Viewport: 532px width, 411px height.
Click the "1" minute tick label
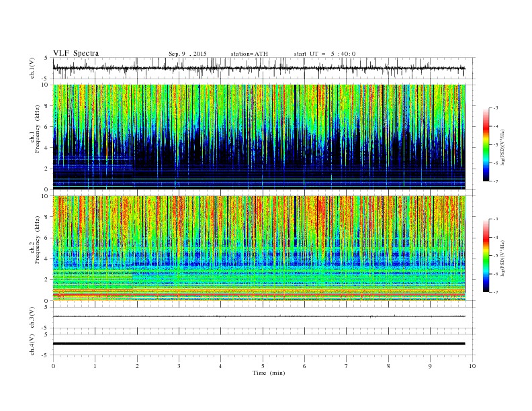click(x=95, y=366)
